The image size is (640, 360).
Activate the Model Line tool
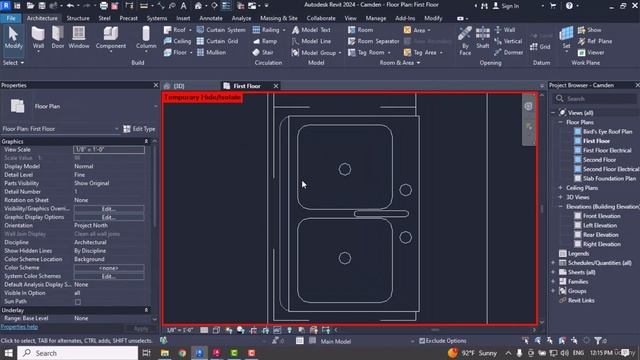click(x=311, y=41)
